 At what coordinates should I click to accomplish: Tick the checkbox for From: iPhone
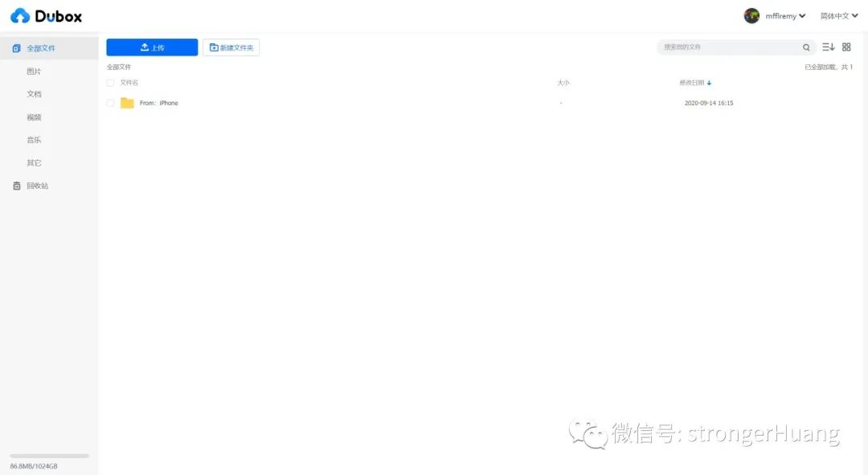[x=110, y=103]
